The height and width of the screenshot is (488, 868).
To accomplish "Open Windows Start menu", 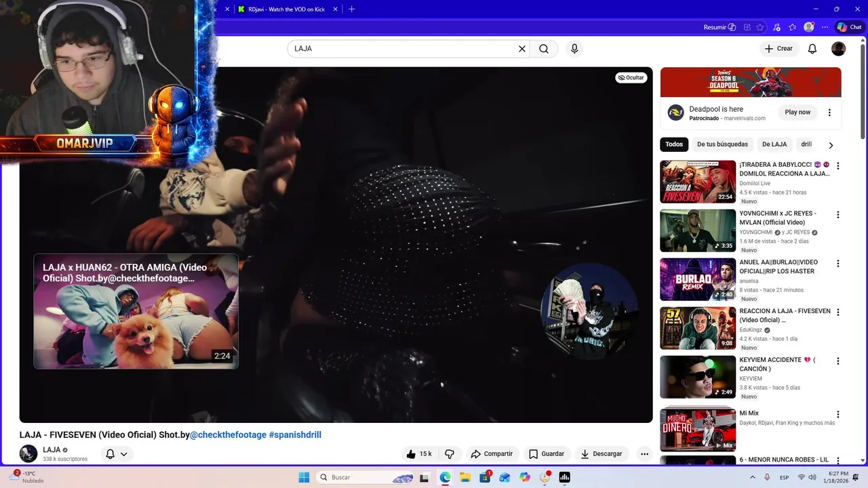I will tap(304, 477).
